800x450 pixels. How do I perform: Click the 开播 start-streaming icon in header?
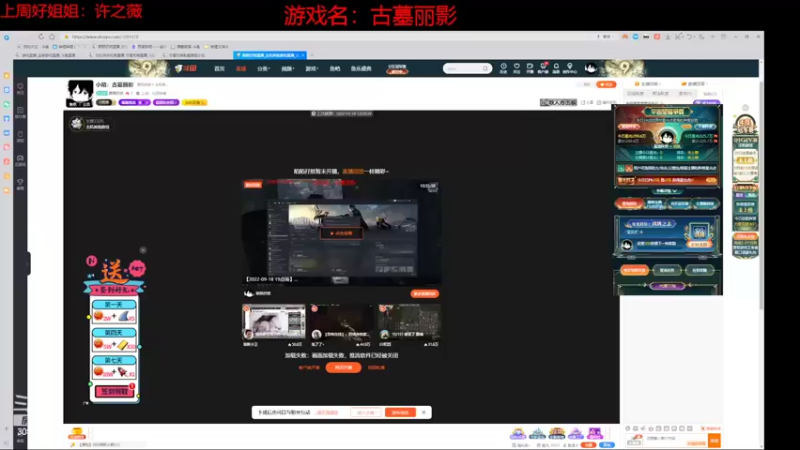pos(530,68)
